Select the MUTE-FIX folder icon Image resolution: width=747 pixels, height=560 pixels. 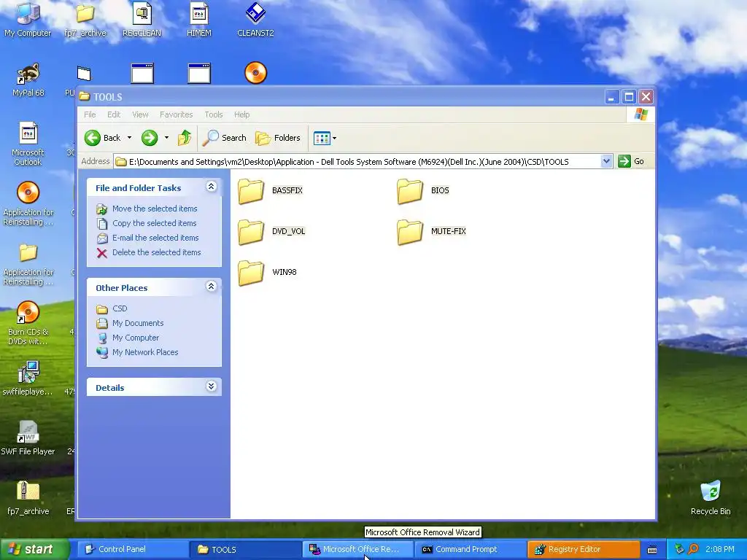(410, 232)
